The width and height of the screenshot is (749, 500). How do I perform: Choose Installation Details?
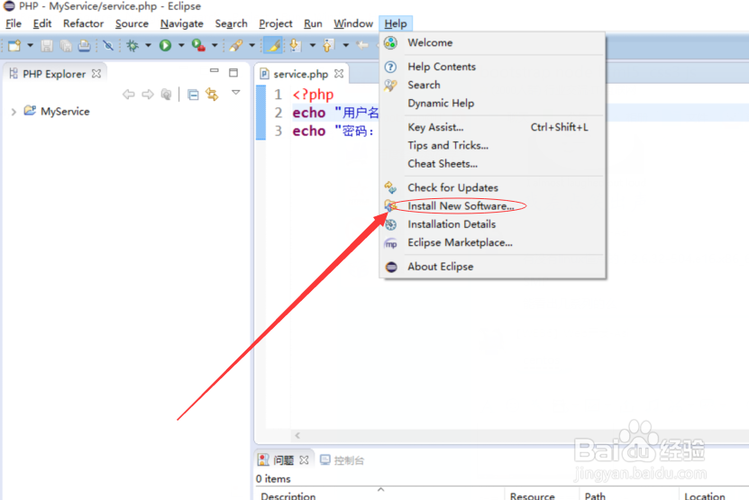tap(492, 224)
